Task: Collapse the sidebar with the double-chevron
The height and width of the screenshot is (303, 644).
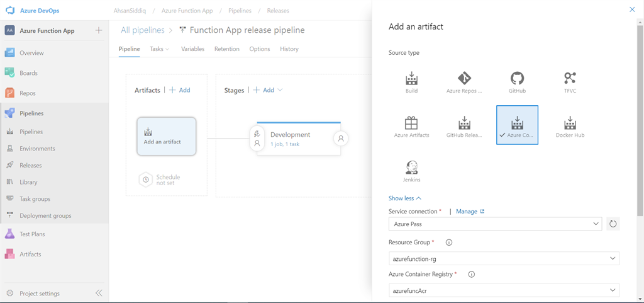Action: [x=99, y=294]
